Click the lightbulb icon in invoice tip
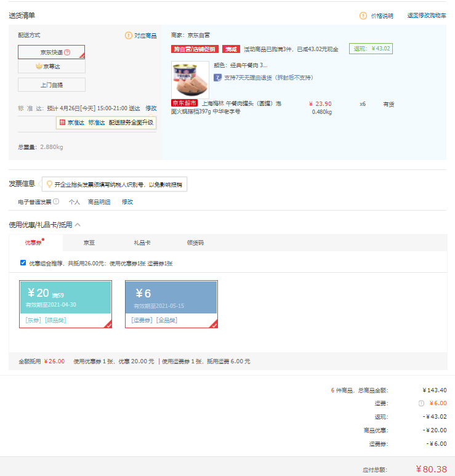The image size is (455, 476). tap(49, 184)
